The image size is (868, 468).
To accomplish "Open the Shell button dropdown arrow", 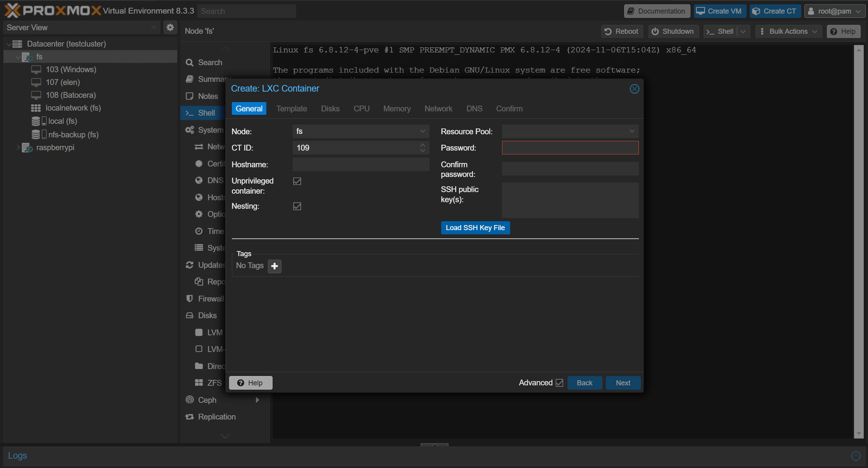I will pyautogui.click(x=743, y=31).
